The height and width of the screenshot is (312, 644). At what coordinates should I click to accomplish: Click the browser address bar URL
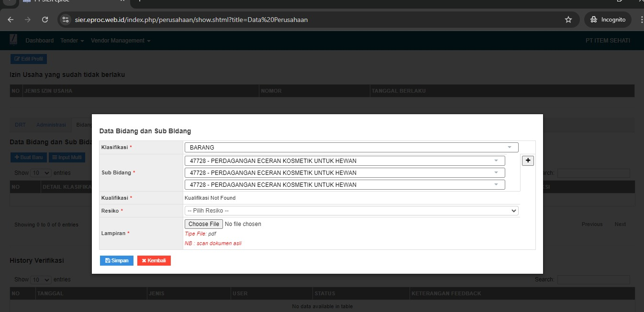point(191,20)
